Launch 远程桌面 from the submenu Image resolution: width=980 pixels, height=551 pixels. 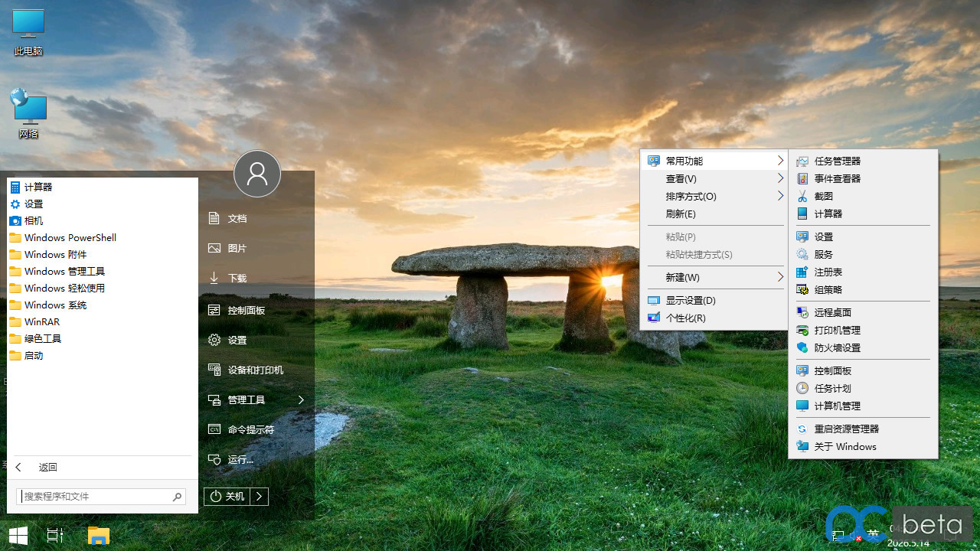click(863, 312)
